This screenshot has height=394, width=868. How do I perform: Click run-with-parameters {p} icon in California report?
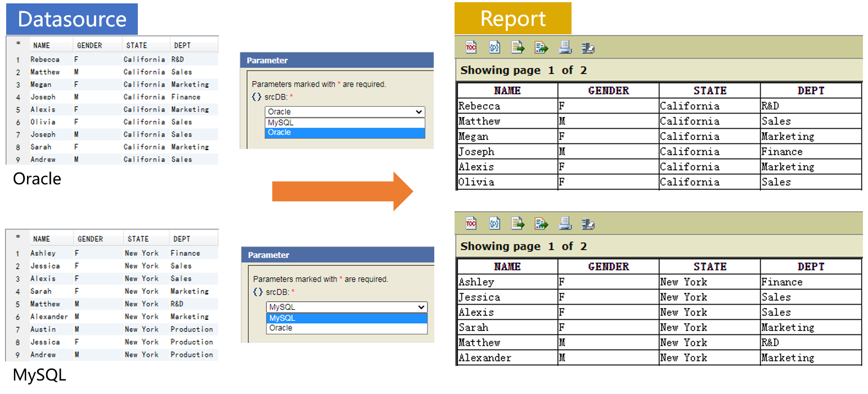point(494,48)
